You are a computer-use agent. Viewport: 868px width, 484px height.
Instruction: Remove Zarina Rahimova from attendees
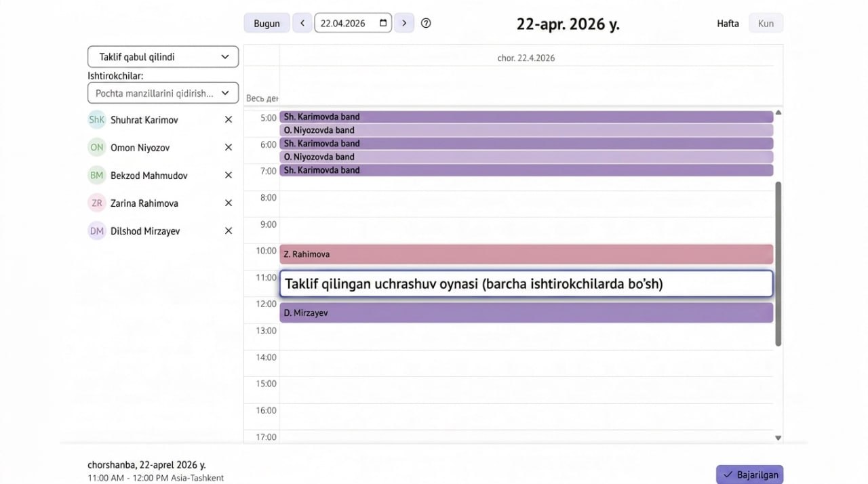click(x=229, y=203)
